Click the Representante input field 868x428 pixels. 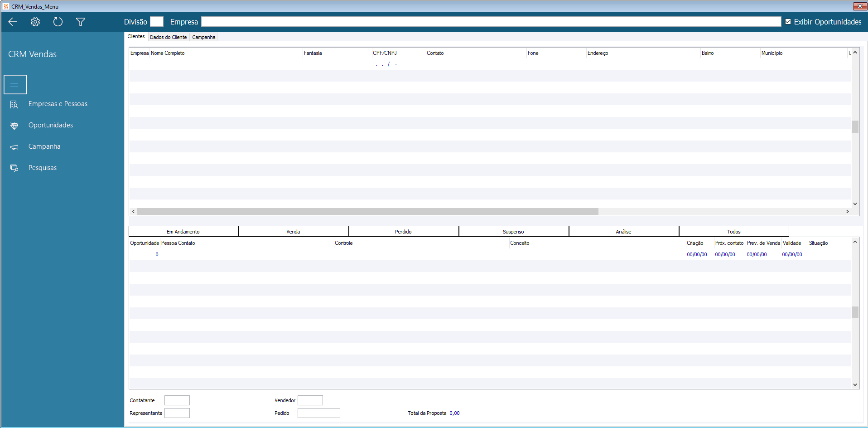177,413
